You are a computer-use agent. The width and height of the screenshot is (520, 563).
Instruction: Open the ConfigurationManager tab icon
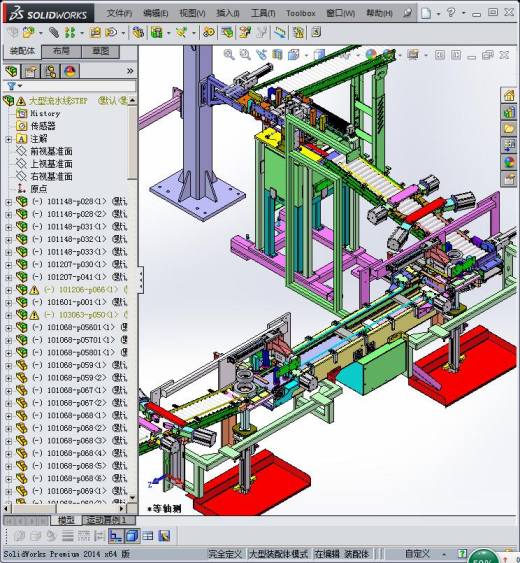(x=50, y=71)
